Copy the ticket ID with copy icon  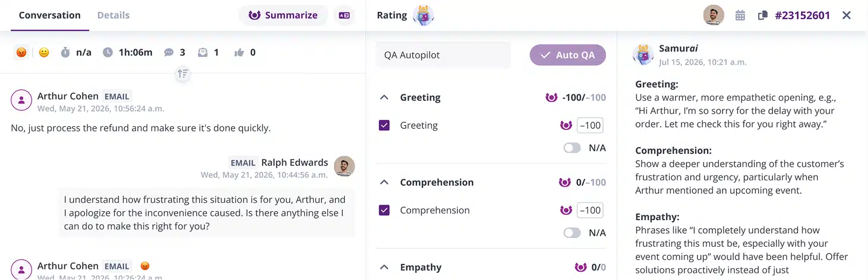(763, 15)
